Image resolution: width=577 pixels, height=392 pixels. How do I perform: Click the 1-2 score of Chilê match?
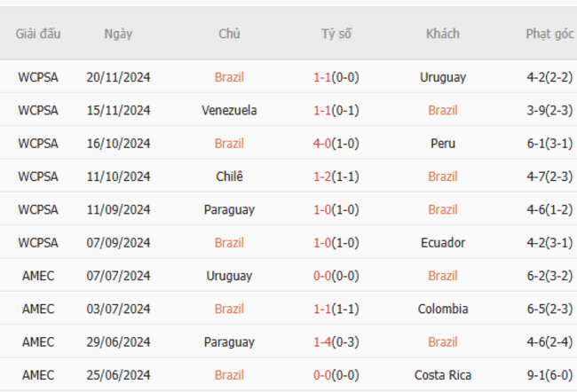tap(322, 176)
